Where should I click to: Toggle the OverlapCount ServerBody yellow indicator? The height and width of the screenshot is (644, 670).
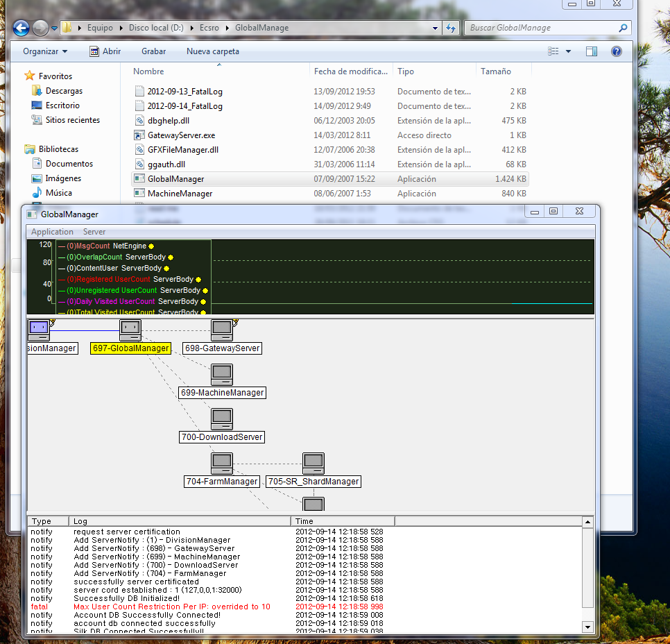pyautogui.click(x=171, y=257)
